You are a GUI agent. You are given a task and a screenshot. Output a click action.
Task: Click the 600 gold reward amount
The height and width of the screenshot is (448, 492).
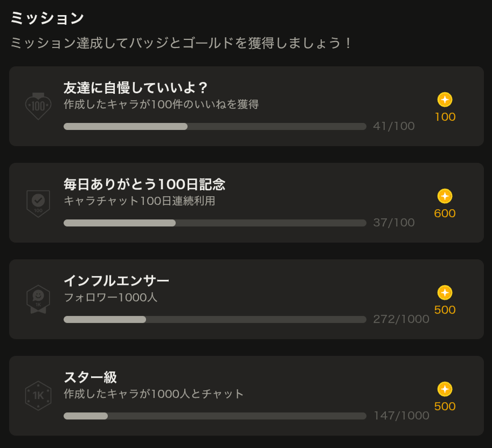point(445,213)
